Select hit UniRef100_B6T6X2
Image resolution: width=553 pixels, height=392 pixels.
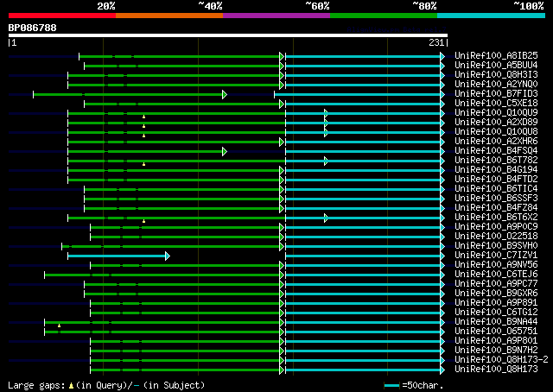pos(496,218)
